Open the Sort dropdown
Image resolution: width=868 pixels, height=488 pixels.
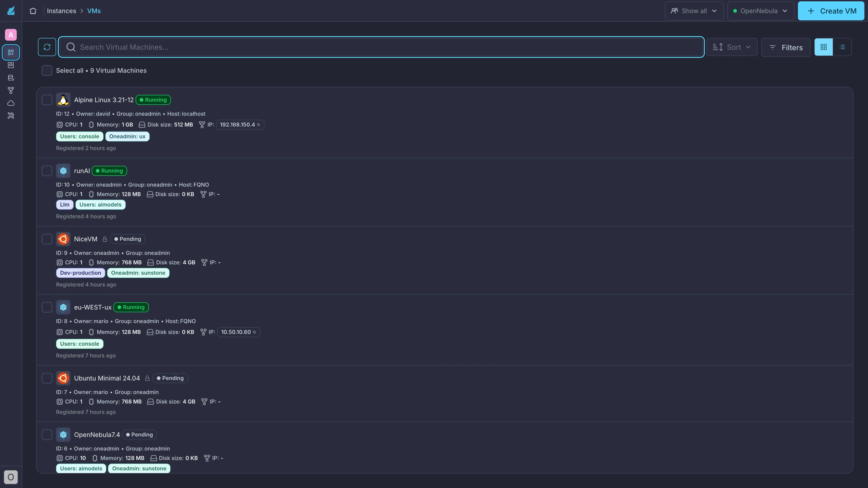click(732, 47)
